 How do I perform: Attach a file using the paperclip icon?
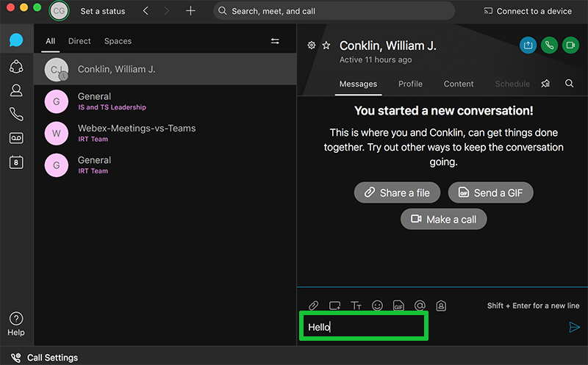tap(313, 306)
